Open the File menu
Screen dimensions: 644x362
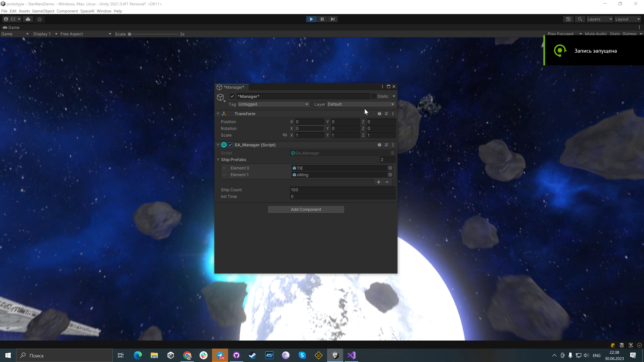click(4, 11)
